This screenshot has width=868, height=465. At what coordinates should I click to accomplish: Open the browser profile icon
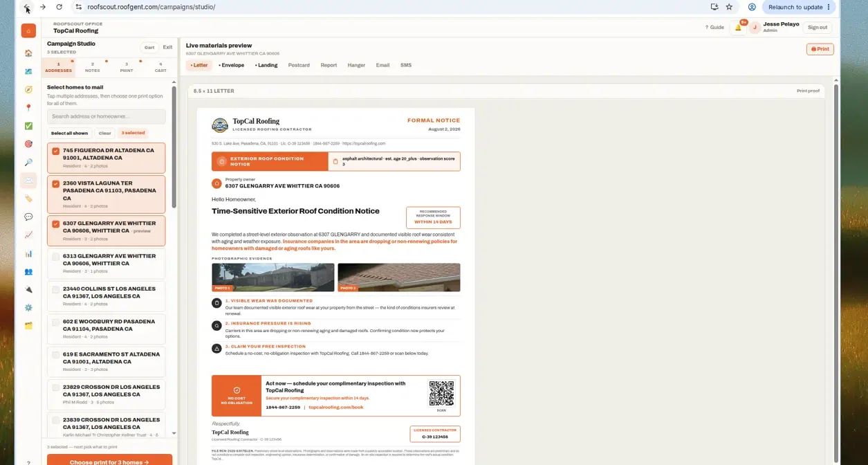752,7
